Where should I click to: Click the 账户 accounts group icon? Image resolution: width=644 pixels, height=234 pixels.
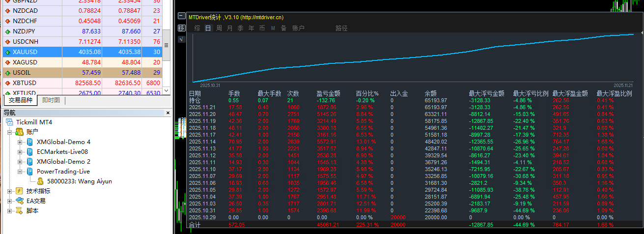pos(19,132)
